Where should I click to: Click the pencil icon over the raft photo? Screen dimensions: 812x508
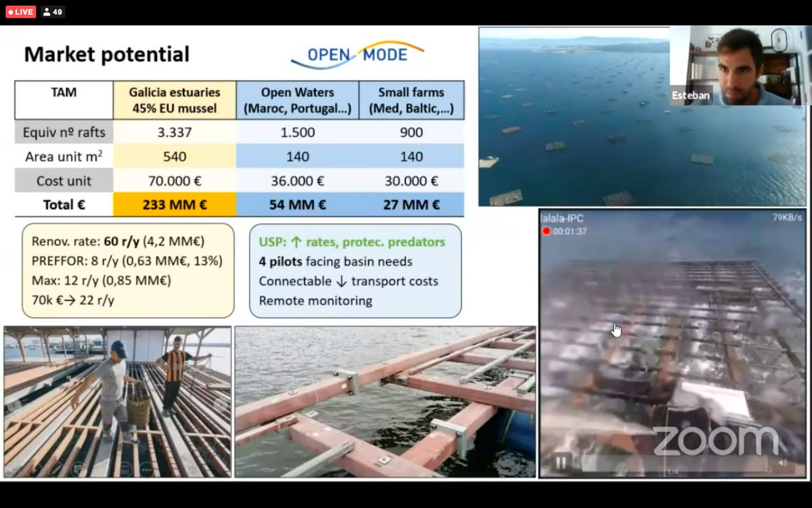pyautogui.click(x=58, y=468)
